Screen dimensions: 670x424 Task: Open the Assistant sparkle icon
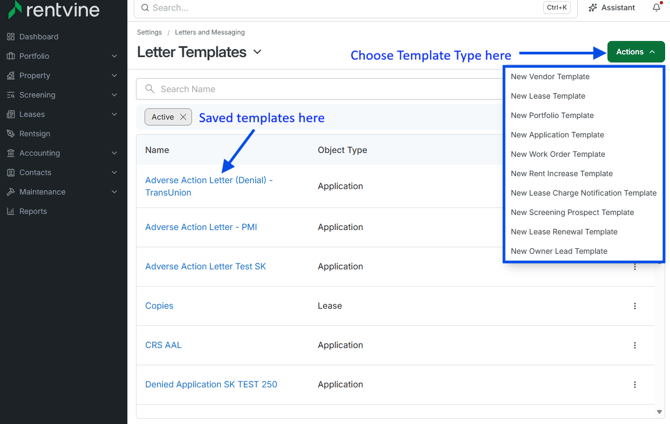pos(593,8)
